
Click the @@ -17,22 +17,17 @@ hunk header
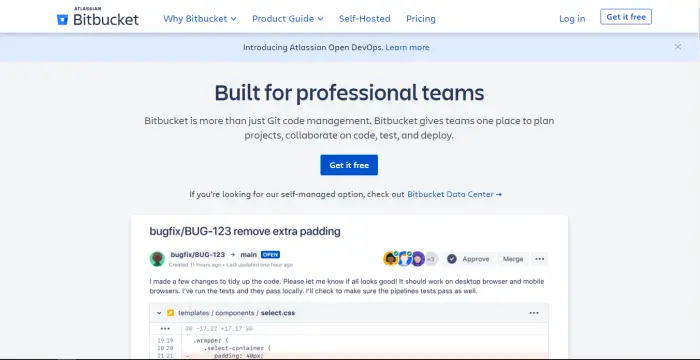(x=219, y=329)
